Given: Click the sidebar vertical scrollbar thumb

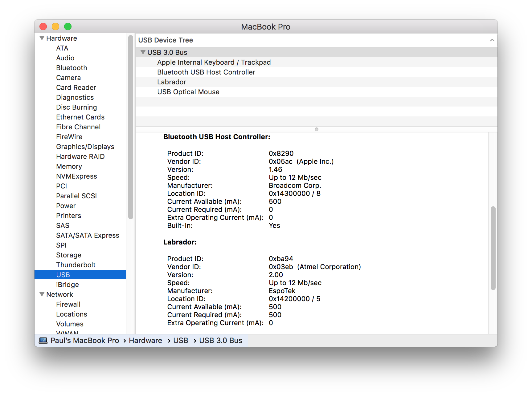Looking at the screenshot, I should (131, 127).
